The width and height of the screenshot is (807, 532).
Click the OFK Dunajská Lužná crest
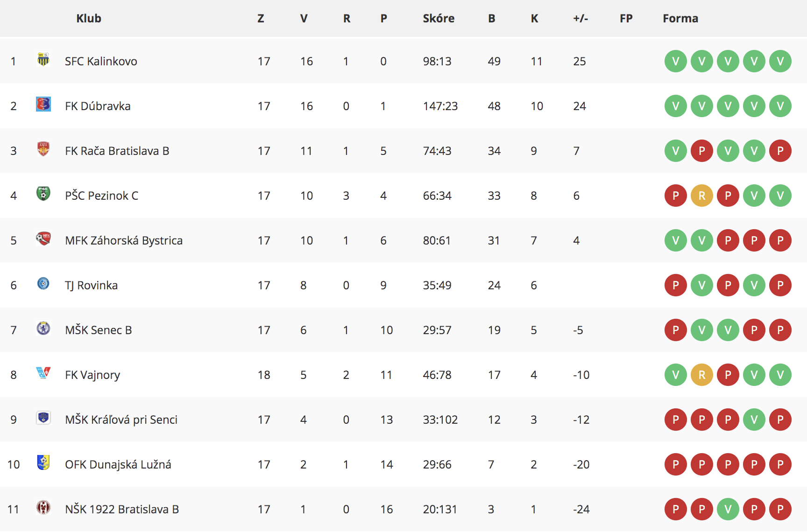click(43, 462)
